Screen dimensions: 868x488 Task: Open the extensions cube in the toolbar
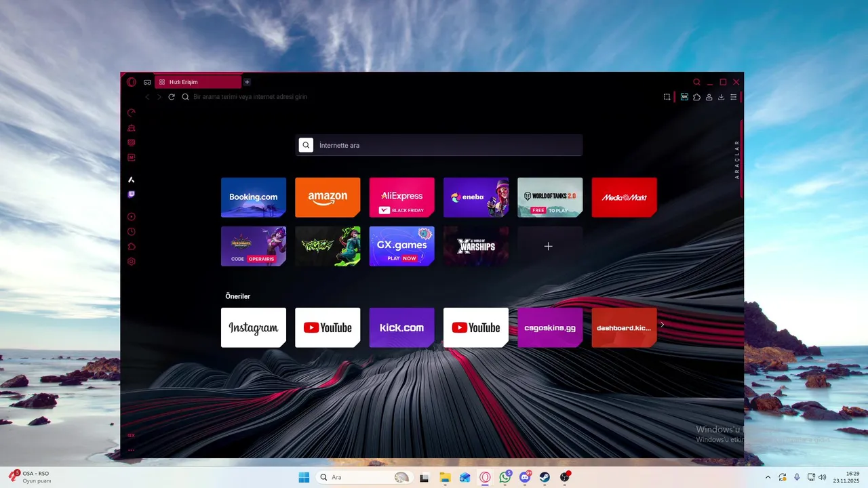pyautogui.click(x=696, y=97)
